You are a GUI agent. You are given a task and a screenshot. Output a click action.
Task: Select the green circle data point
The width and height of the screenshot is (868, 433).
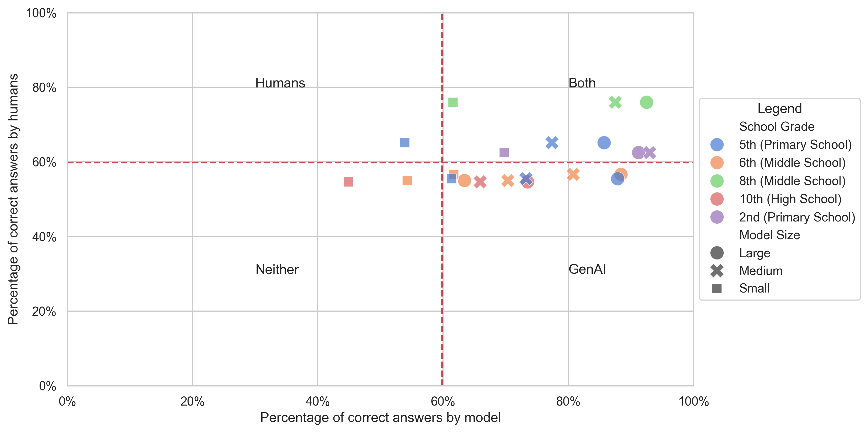[x=646, y=102]
